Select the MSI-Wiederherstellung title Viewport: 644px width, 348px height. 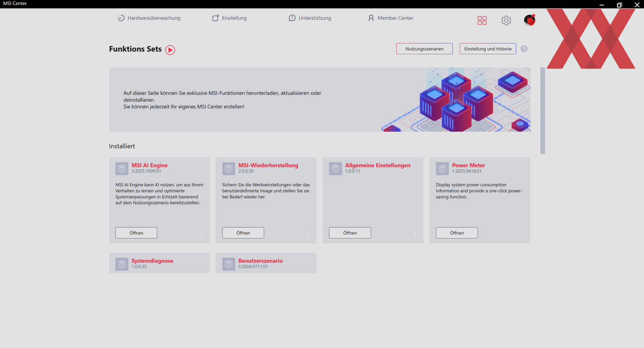(x=268, y=165)
